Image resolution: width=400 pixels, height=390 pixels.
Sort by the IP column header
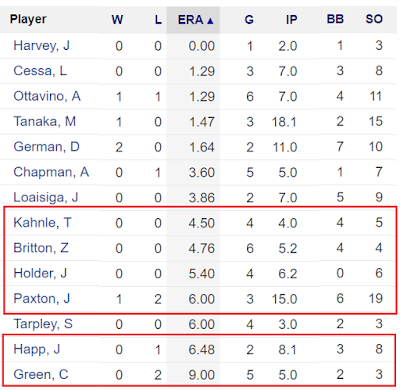coord(291,20)
